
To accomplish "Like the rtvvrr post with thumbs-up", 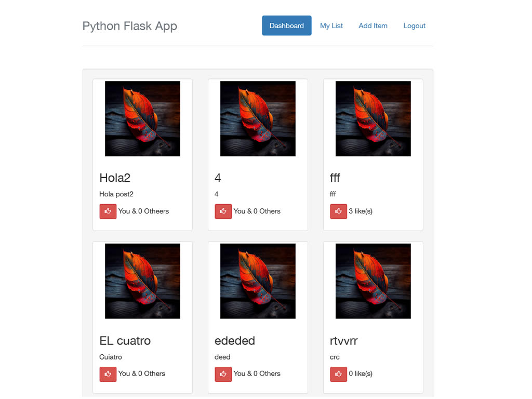I will pyautogui.click(x=338, y=374).
